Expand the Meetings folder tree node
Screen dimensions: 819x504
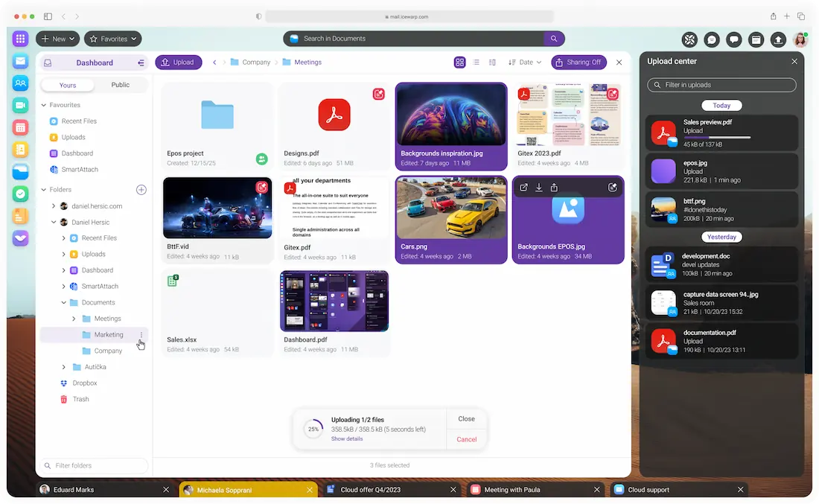[x=74, y=319]
